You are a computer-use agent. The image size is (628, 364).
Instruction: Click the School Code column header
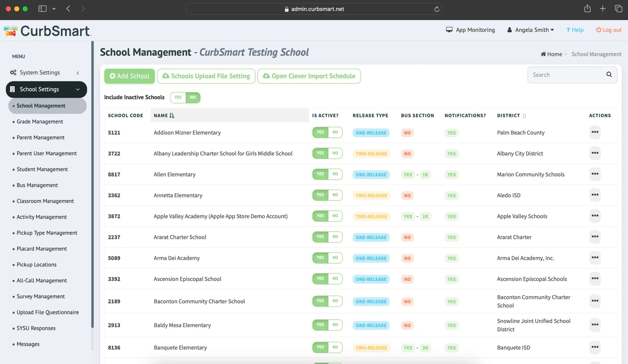click(x=126, y=115)
